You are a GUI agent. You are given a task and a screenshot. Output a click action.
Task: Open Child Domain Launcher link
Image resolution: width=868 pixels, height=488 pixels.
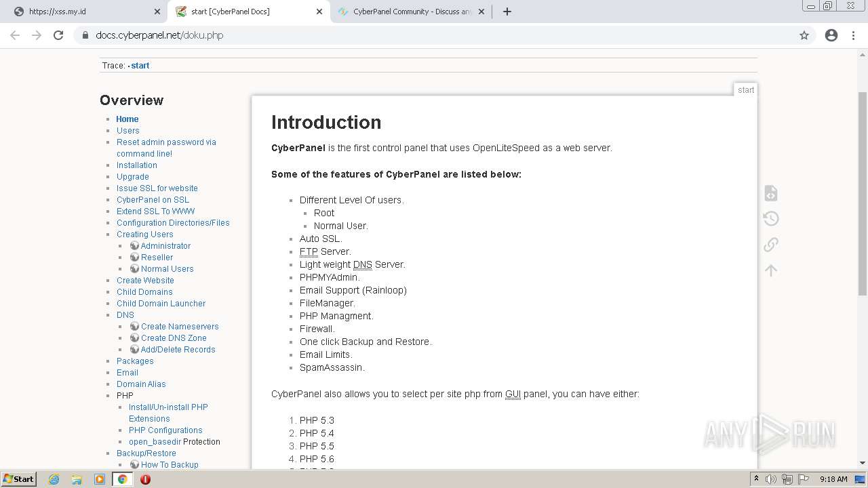[x=161, y=304]
